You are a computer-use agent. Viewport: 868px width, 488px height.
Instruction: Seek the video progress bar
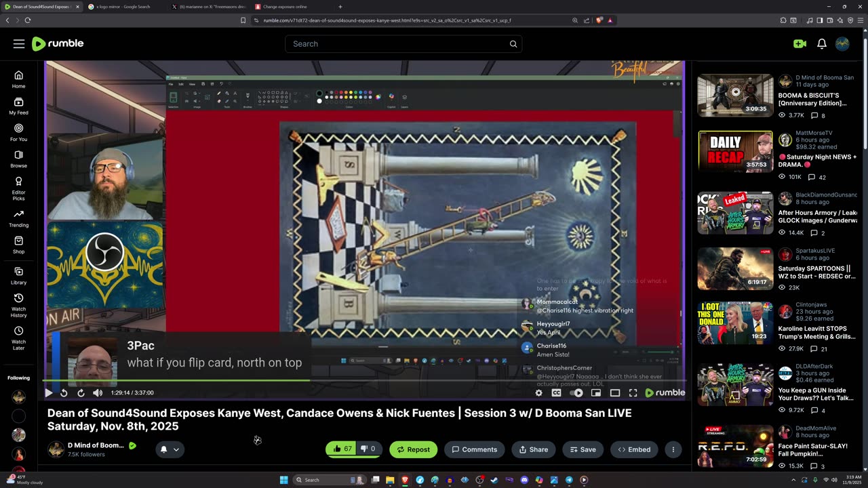point(366,381)
